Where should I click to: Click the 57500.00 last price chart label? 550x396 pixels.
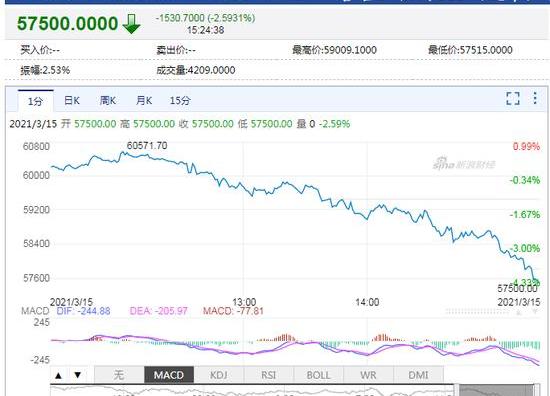tap(517, 289)
